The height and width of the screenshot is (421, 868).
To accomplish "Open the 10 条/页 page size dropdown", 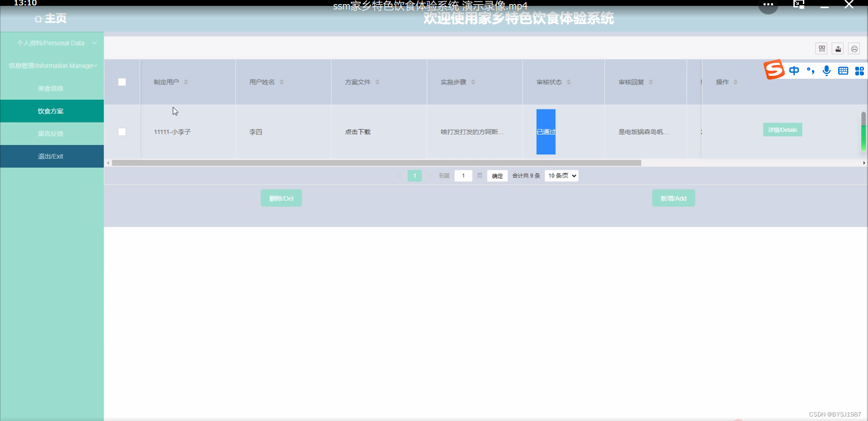I will tap(561, 176).
